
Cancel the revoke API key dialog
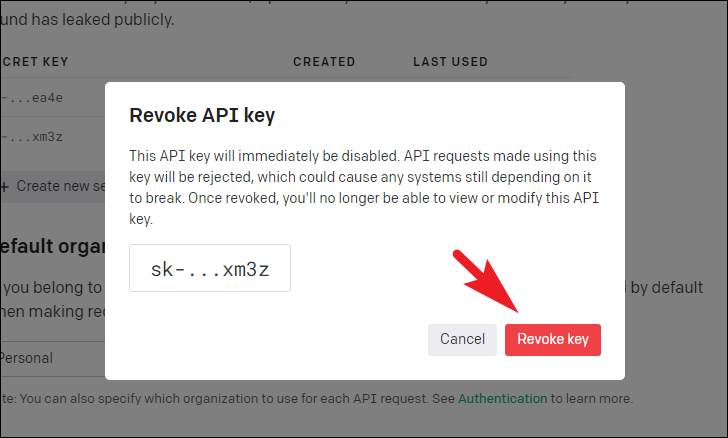pos(462,340)
